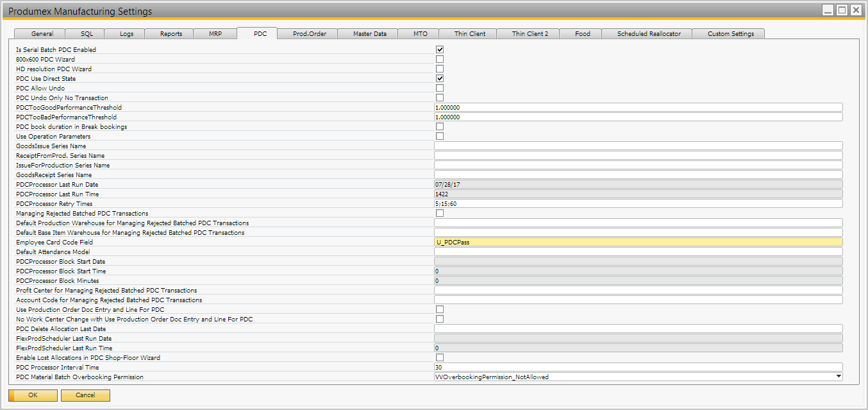
Task: Go to the Thin Client 2 tab
Action: pyautogui.click(x=530, y=34)
